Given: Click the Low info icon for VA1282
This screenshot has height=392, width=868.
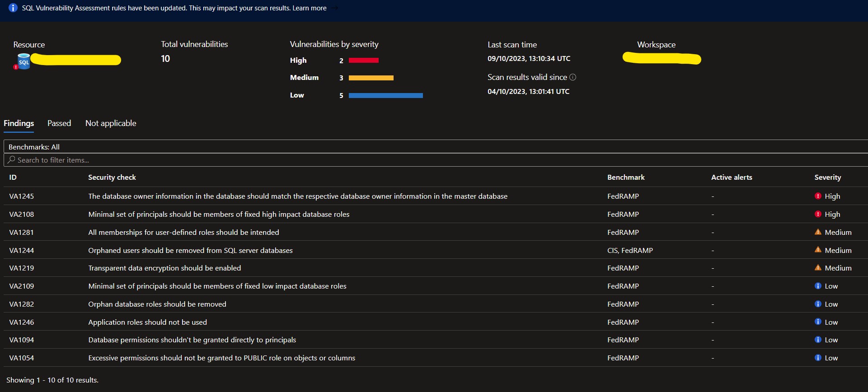Looking at the screenshot, I should pyautogui.click(x=818, y=304).
